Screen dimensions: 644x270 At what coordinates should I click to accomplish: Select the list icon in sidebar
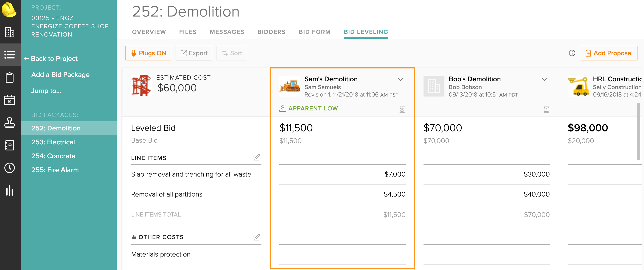10,55
